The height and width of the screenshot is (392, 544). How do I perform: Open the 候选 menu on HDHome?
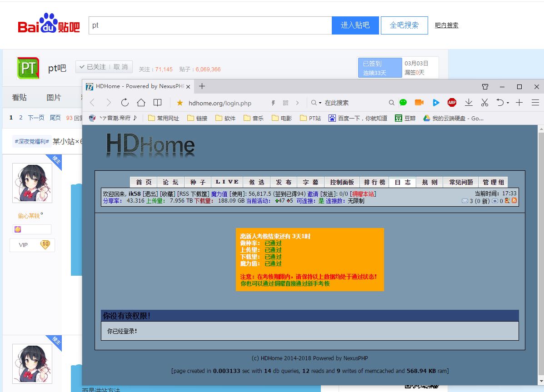click(x=257, y=182)
